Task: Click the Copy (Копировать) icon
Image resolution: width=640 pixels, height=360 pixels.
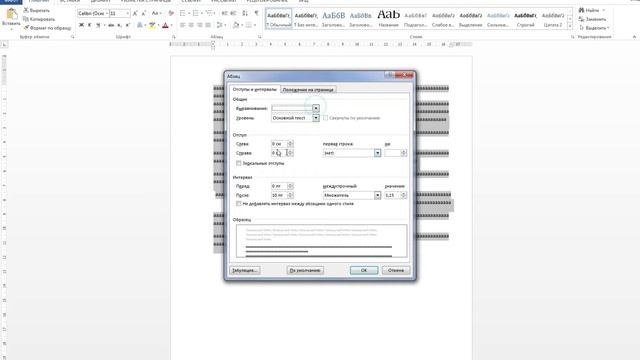Action: point(26,19)
